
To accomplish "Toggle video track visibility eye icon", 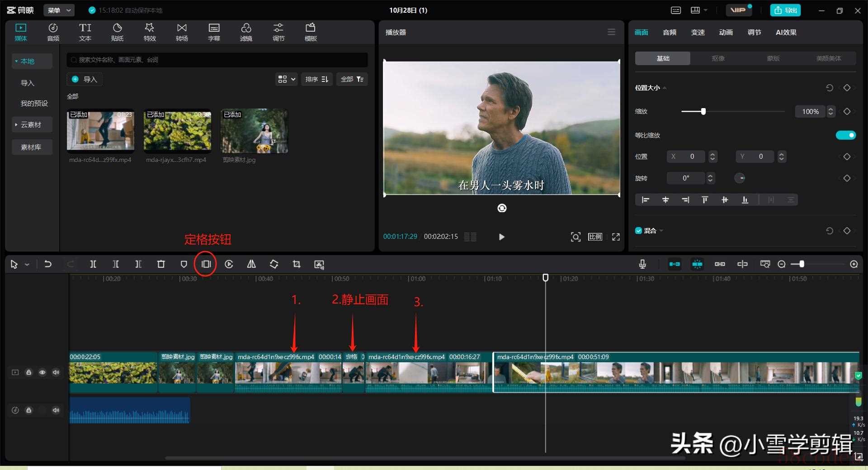I will point(42,372).
